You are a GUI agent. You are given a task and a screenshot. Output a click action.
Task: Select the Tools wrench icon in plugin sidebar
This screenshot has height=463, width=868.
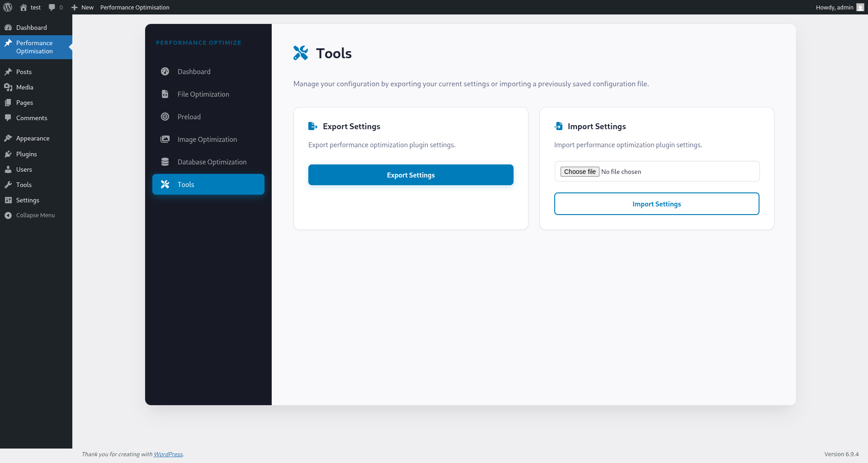point(165,184)
